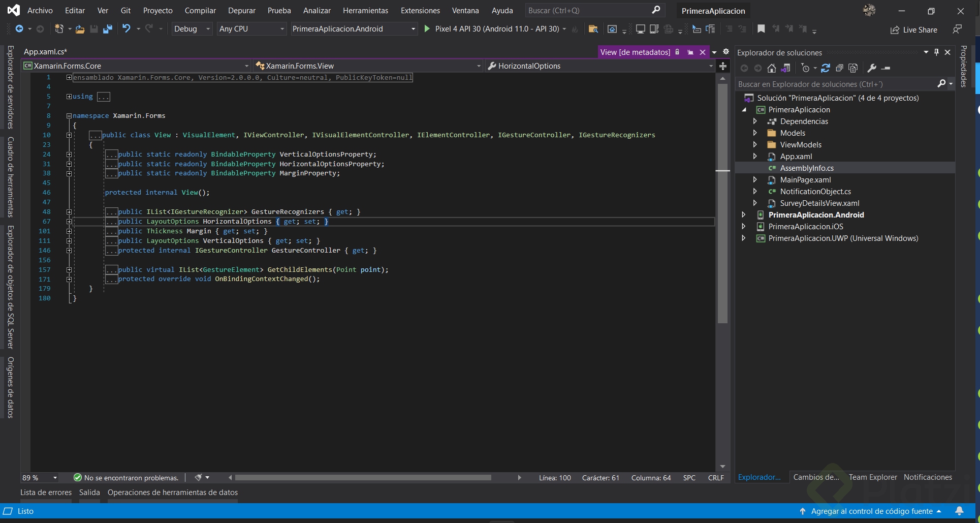Open the Depurar menu

[x=242, y=11]
